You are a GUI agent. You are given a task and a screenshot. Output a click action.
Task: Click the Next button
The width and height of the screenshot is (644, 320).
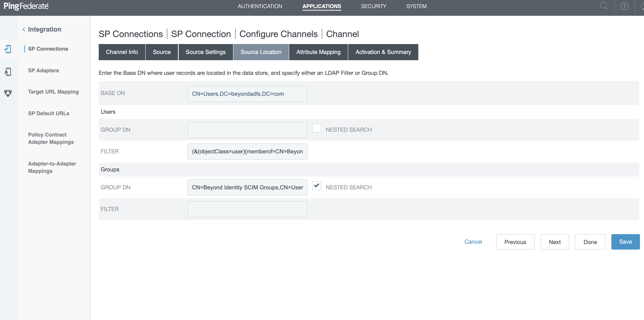tap(554, 242)
